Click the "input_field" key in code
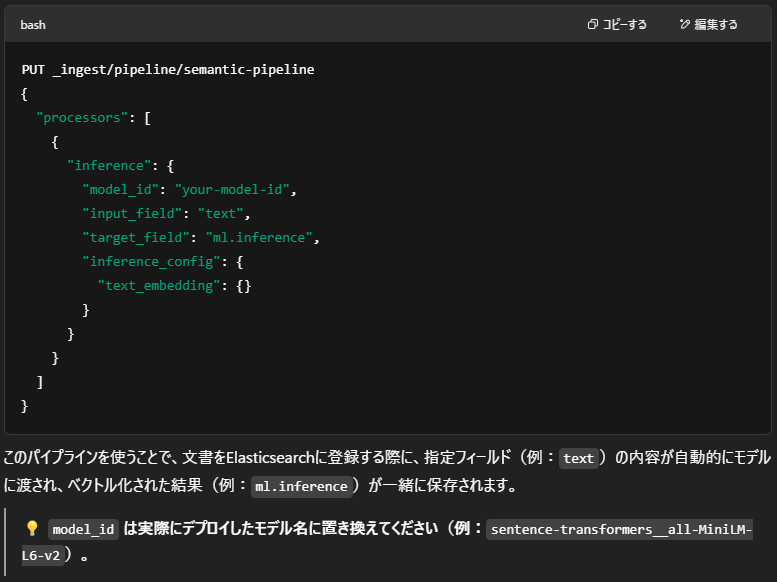The image size is (777, 582). [132, 214]
